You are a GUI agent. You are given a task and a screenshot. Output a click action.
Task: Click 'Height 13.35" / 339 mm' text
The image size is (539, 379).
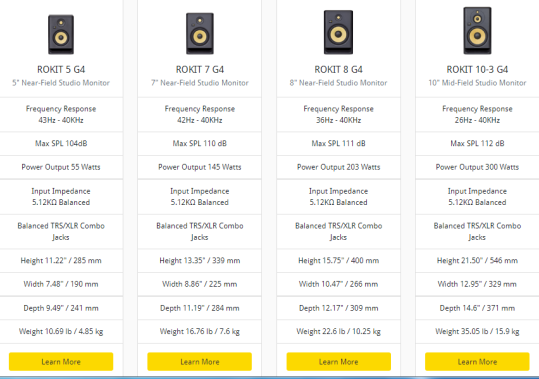click(x=200, y=260)
